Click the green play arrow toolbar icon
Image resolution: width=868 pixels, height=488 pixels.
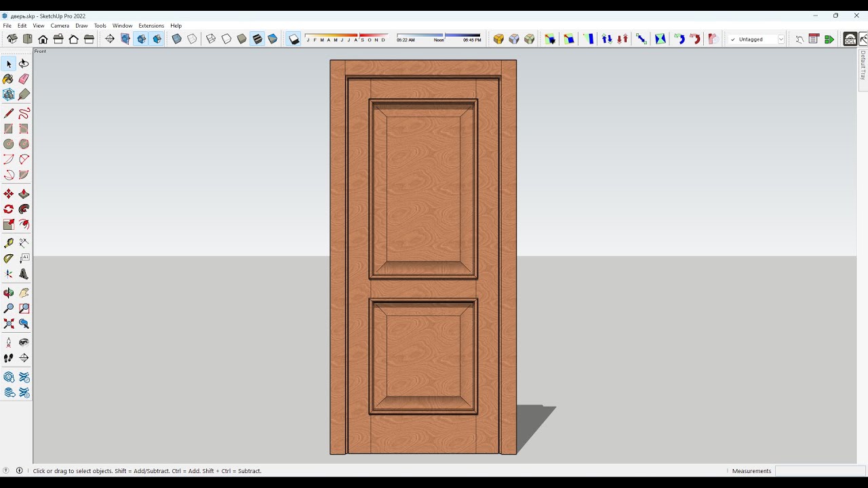click(x=829, y=39)
